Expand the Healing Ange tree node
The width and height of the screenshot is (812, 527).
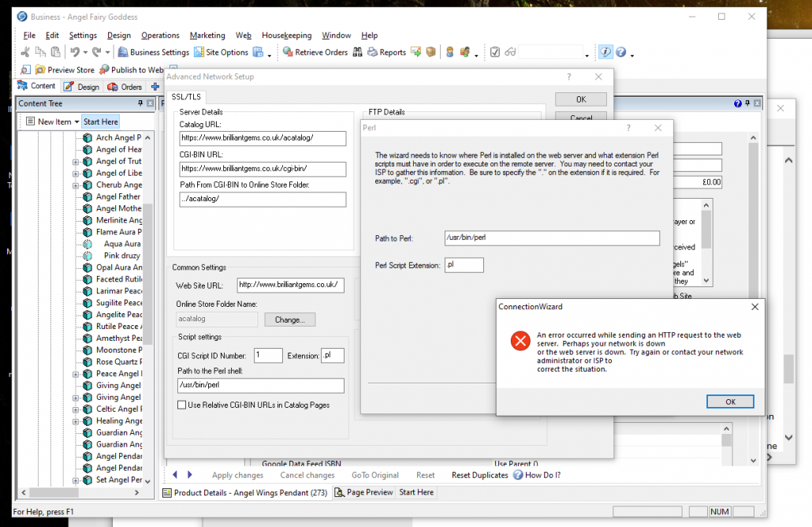click(76, 421)
